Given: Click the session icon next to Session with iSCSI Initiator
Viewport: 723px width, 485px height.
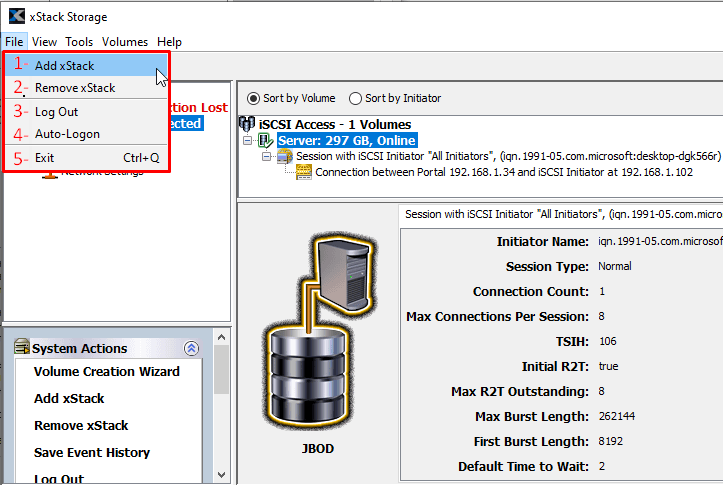Looking at the screenshot, I should [286, 157].
